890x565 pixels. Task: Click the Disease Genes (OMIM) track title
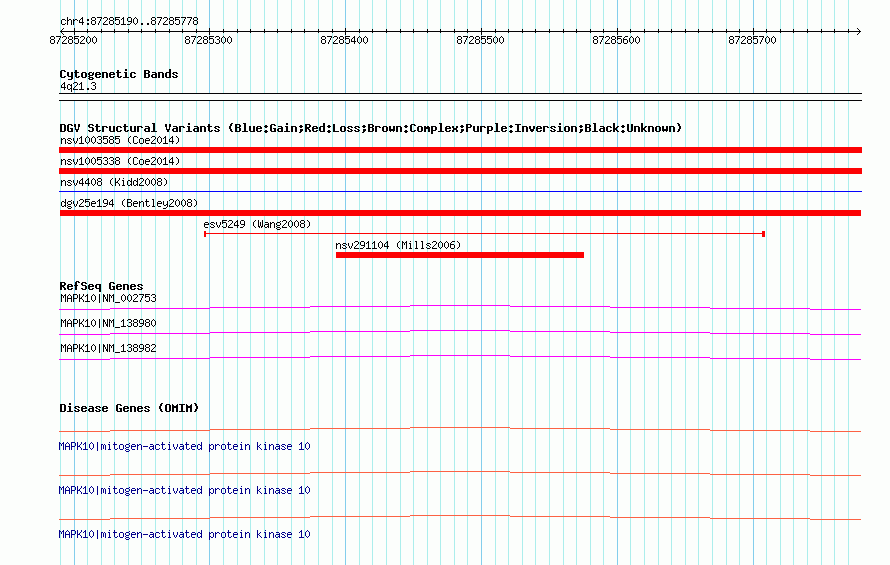click(129, 408)
